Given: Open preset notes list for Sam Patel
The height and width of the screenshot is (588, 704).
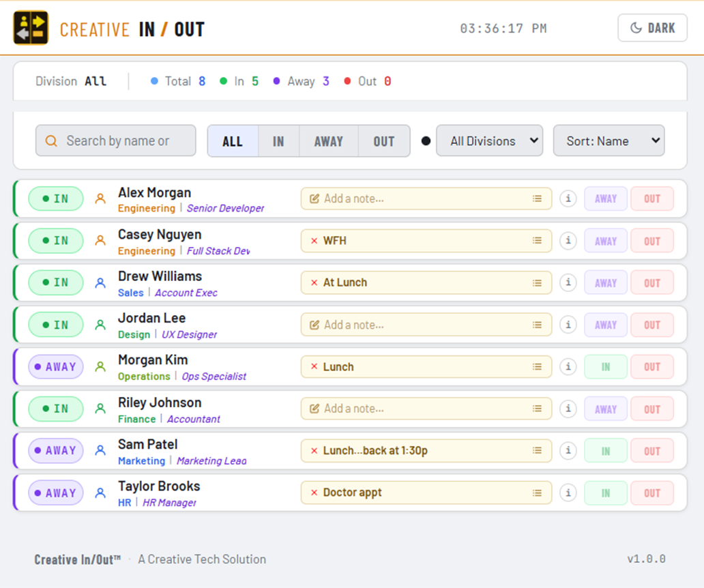Looking at the screenshot, I should click(537, 450).
